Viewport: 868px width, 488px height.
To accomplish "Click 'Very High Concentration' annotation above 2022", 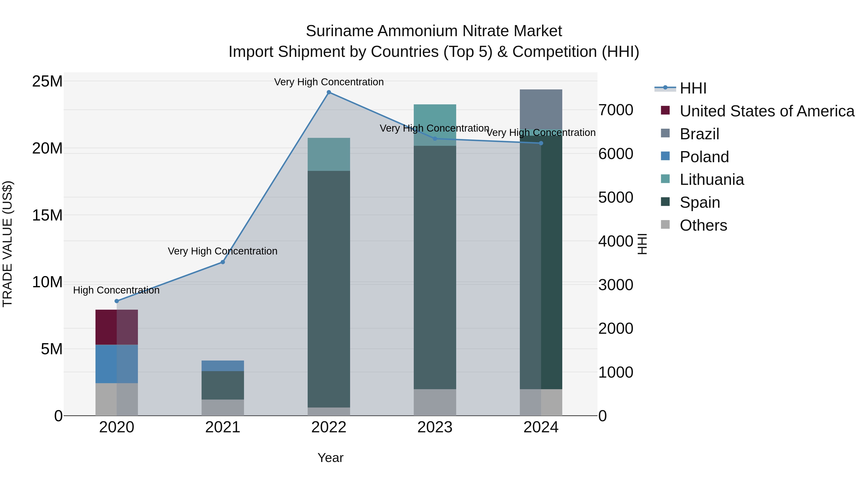I will (x=329, y=82).
